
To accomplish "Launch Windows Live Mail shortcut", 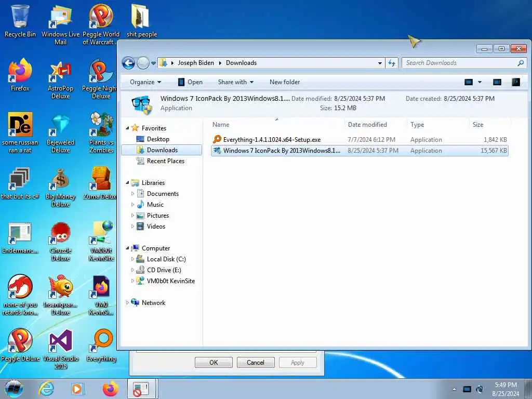I will (60, 25).
